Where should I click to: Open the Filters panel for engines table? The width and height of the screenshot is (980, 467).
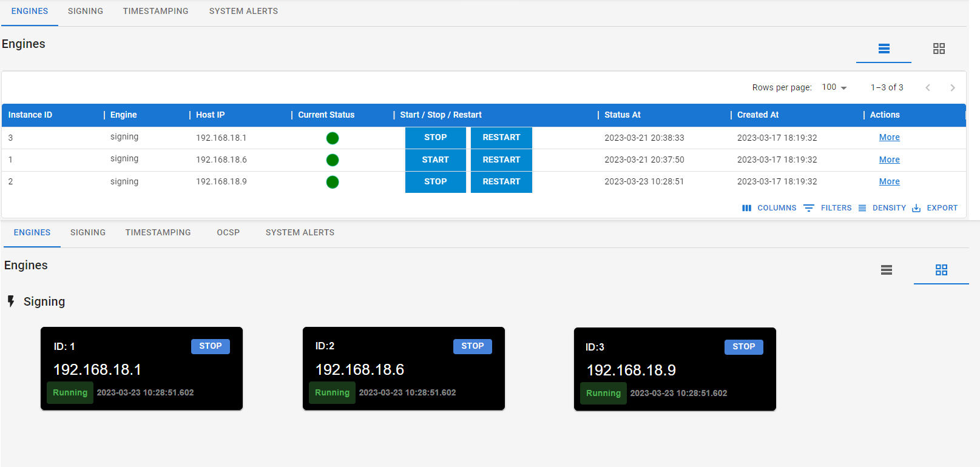coord(828,208)
